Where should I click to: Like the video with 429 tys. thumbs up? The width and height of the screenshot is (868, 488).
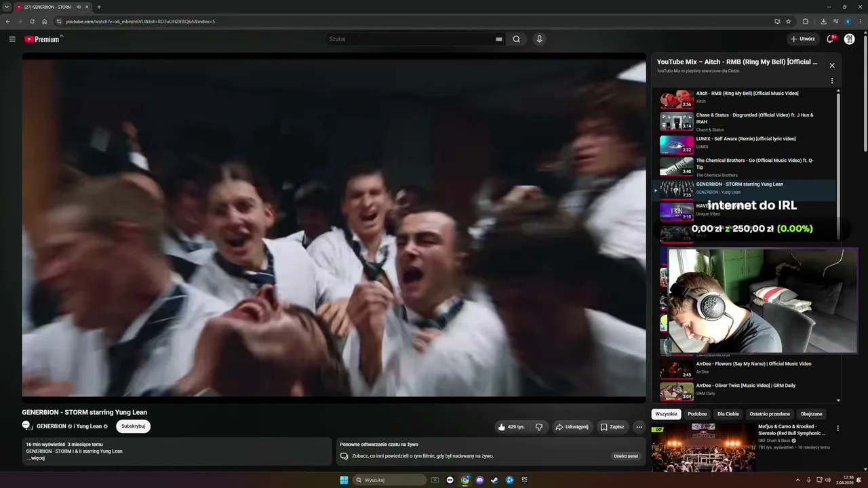(x=511, y=427)
